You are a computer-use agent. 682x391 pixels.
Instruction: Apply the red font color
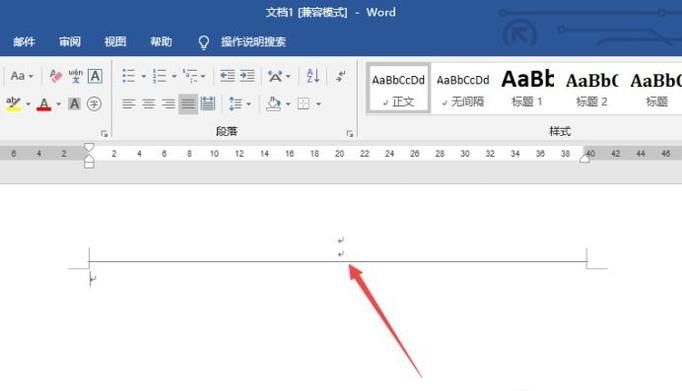[x=44, y=104]
